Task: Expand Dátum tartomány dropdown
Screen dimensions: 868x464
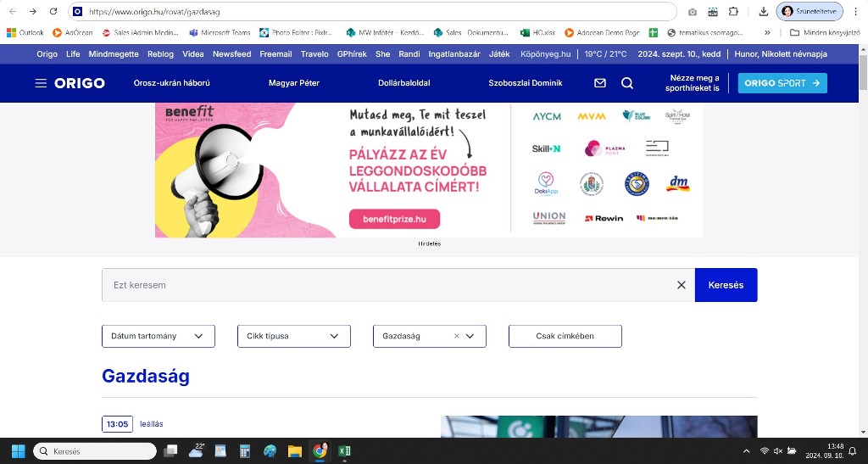Action: tap(159, 336)
